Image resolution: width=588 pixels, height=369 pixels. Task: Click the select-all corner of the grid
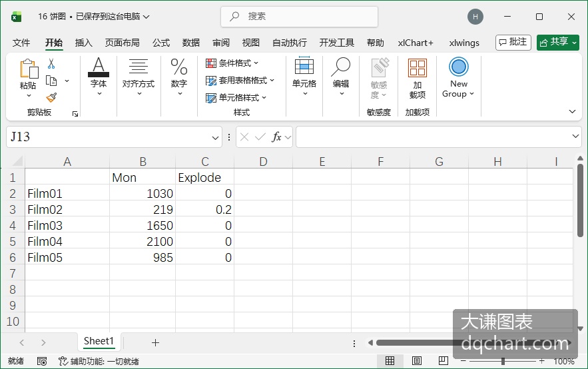(x=17, y=162)
